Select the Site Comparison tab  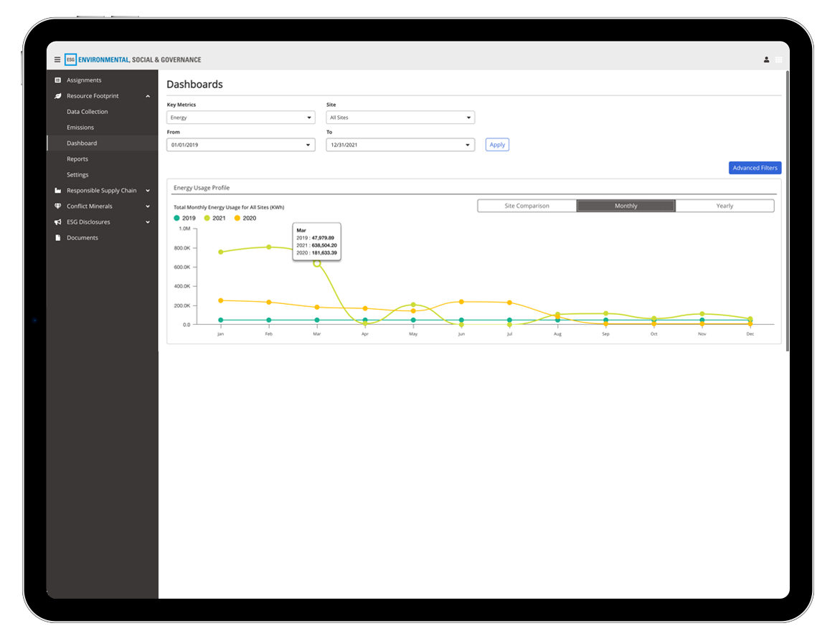(527, 205)
